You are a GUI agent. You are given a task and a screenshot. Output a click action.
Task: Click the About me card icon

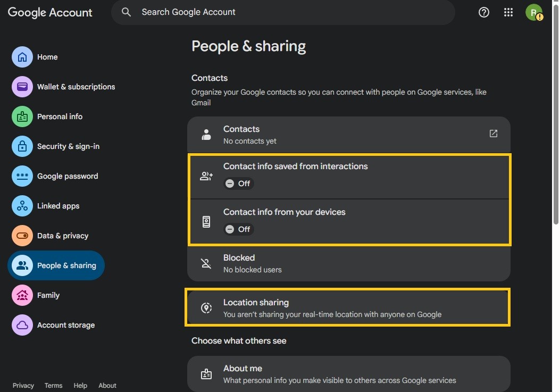206,374
